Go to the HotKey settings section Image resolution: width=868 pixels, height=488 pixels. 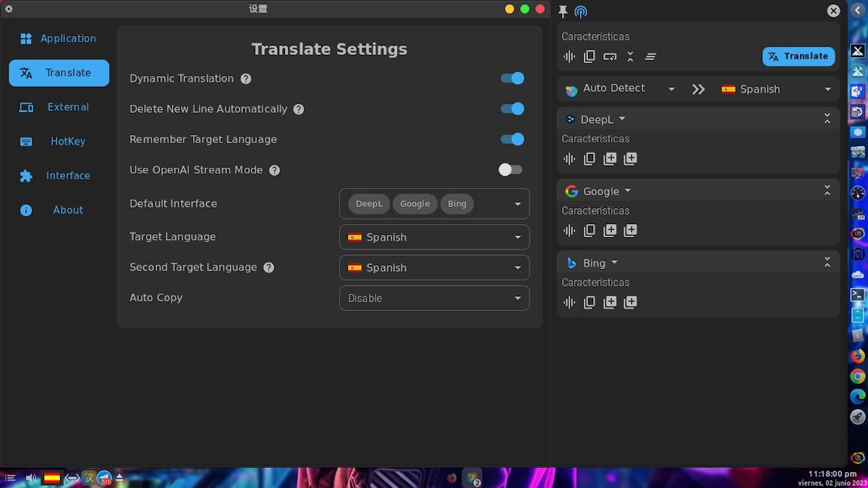click(x=59, y=142)
